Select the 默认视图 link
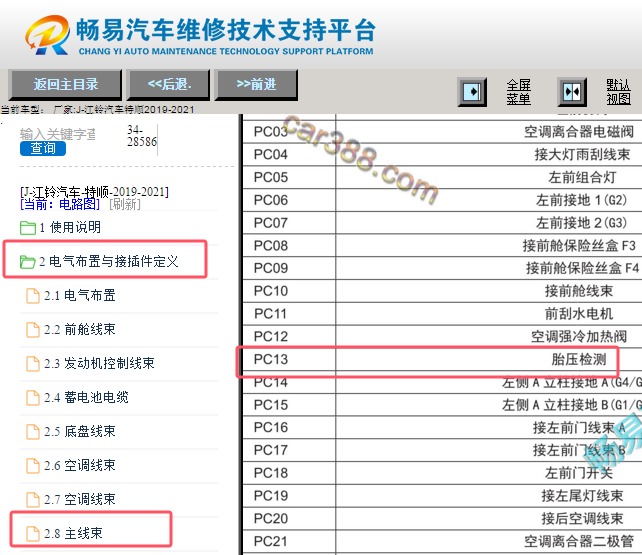Screen dimensions: 642x555 (618, 92)
